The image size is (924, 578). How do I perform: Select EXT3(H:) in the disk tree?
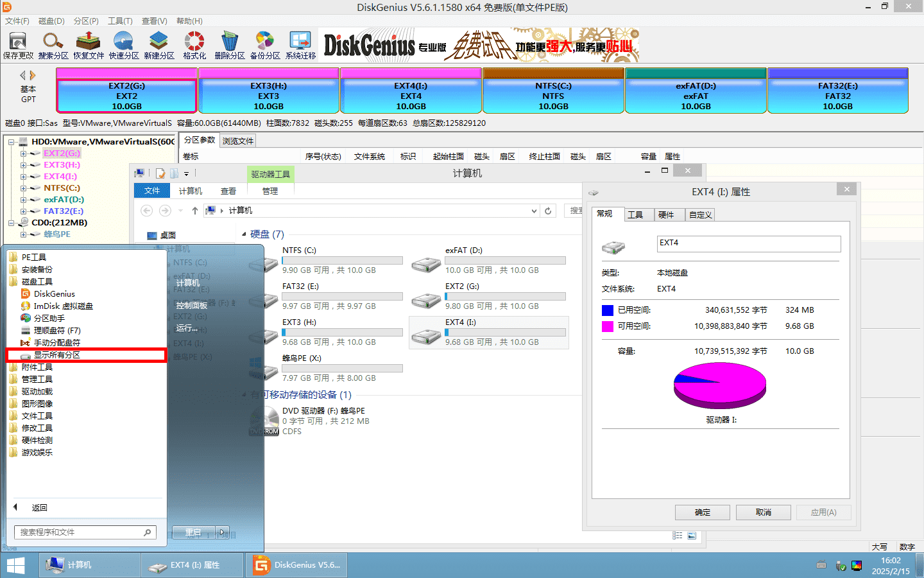62,165
